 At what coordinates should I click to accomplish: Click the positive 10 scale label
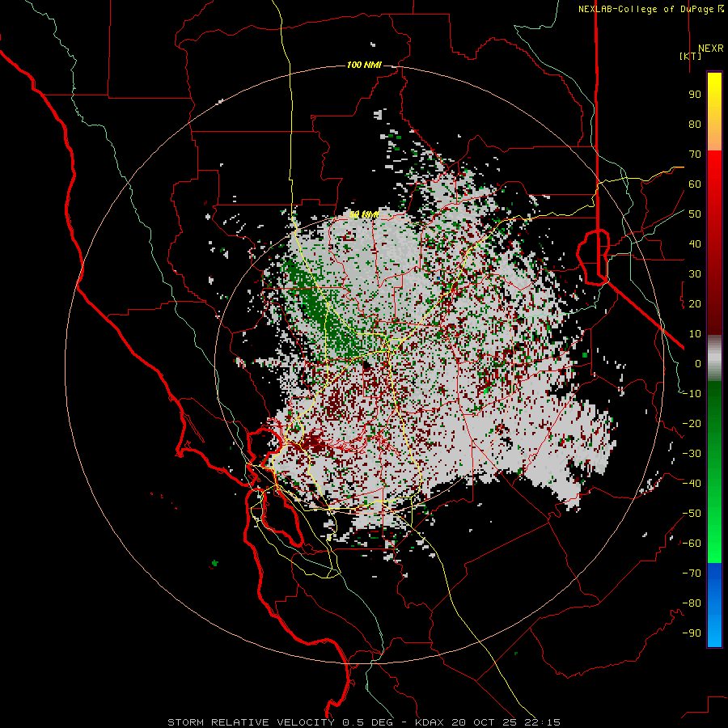(695, 334)
